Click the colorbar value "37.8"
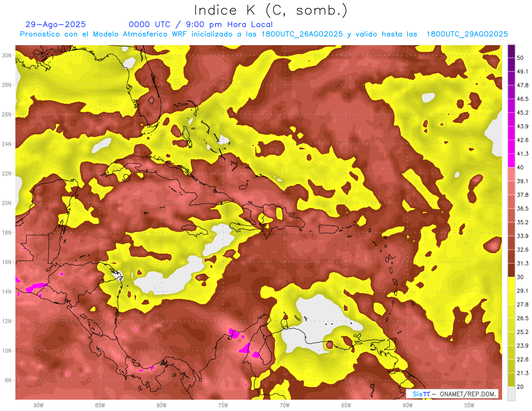The width and height of the screenshot is (532, 411). click(522, 195)
